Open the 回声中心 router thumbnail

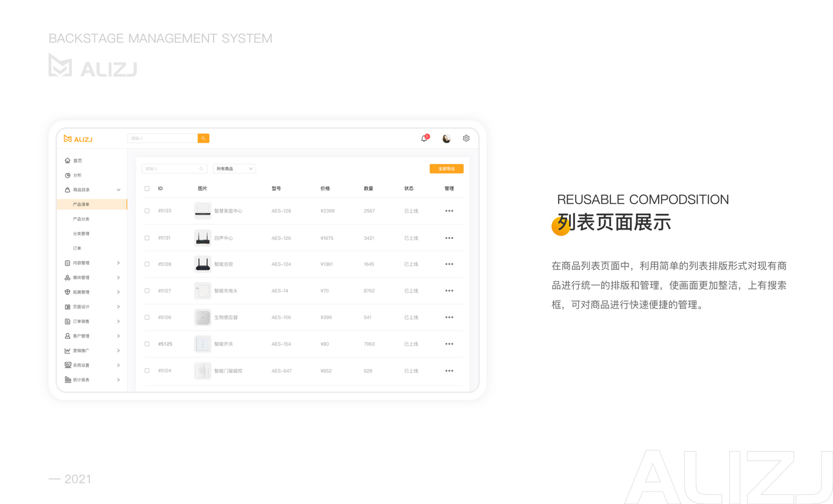pos(202,238)
